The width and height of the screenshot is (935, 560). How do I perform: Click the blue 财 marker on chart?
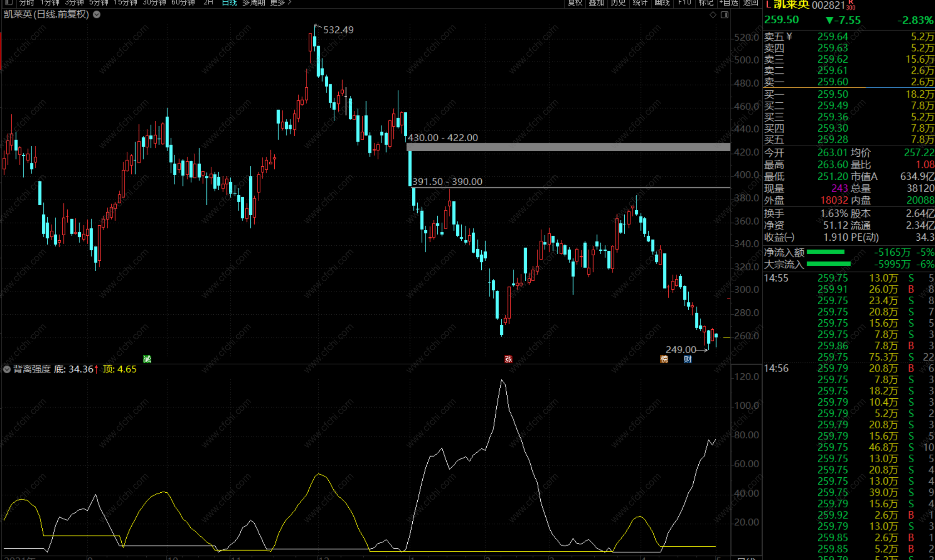pos(687,359)
